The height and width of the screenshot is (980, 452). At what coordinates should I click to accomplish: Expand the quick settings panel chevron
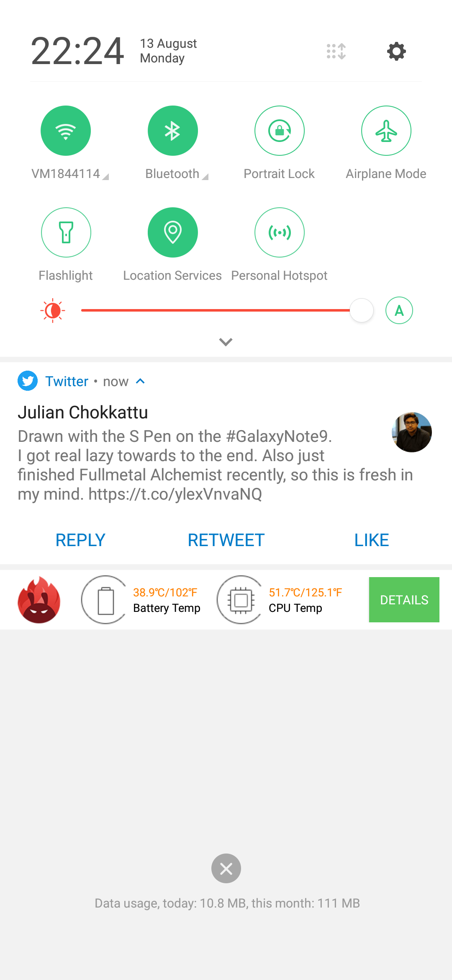[x=226, y=342]
